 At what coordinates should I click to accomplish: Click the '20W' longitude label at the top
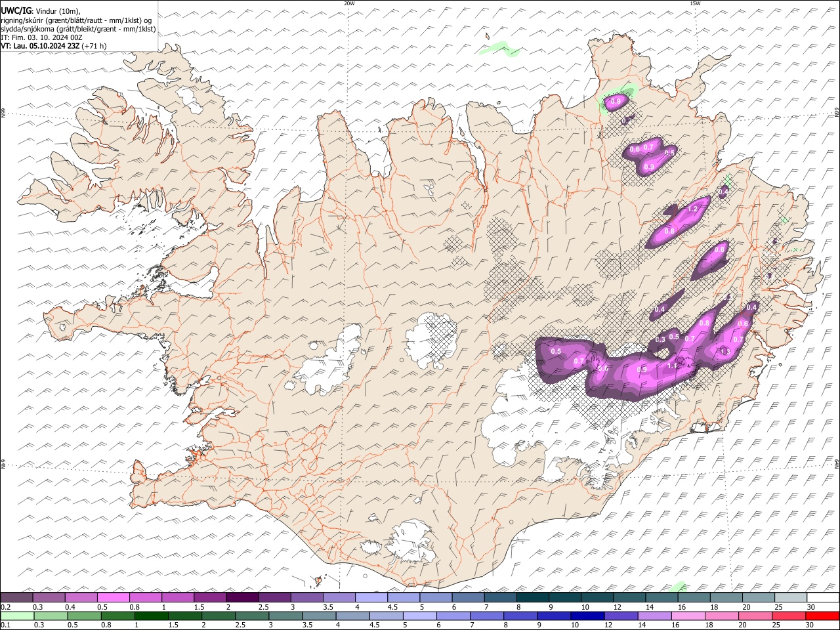pos(349,3)
